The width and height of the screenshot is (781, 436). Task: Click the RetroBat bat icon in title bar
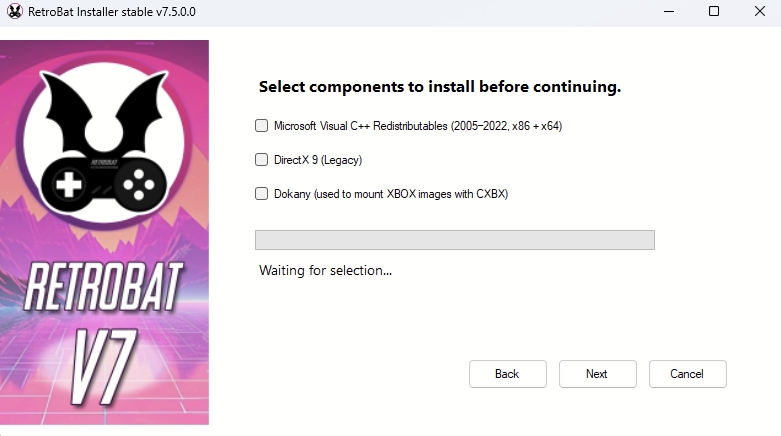[15, 12]
